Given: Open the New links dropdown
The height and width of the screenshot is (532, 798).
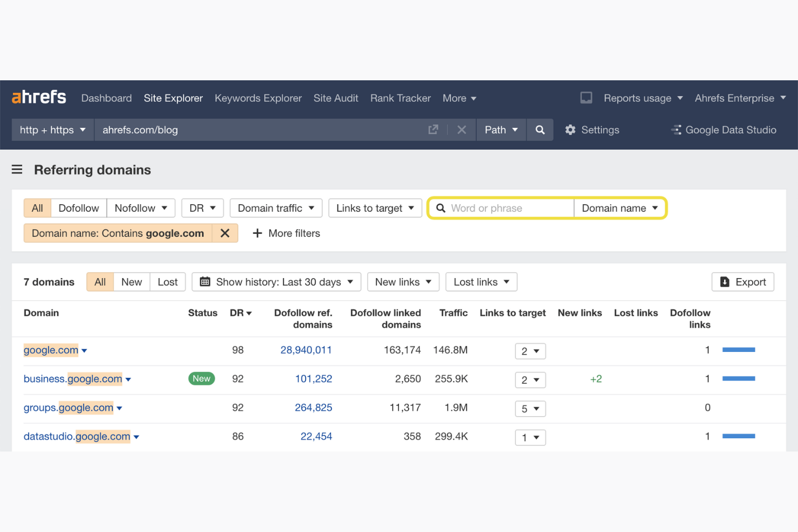Looking at the screenshot, I should click(403, 282).
